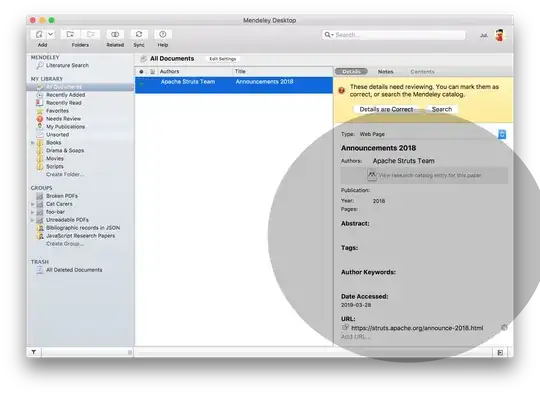Screen dimensions: 540x395
Task: Click the user profile avatar
Action: 500,35
